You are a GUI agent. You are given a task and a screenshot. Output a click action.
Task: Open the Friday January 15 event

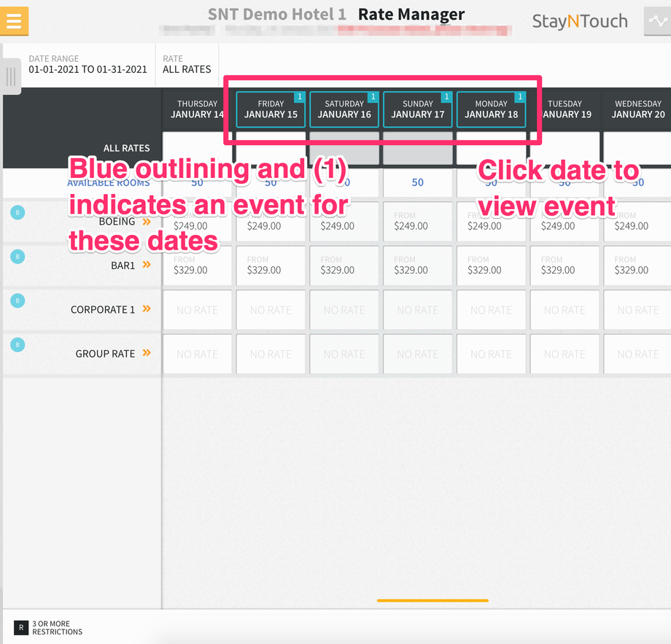click(271, 109)
